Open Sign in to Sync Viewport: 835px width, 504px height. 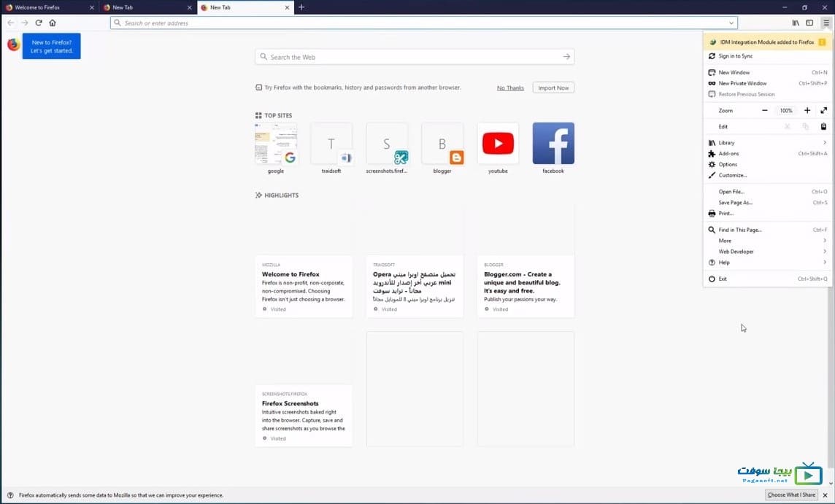tap(767, 56)
